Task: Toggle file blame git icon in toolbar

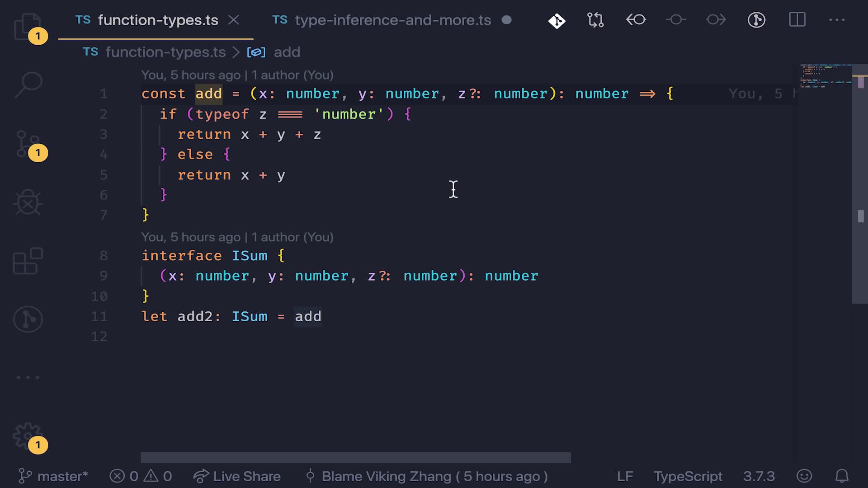Action: (x=557, y=20)
